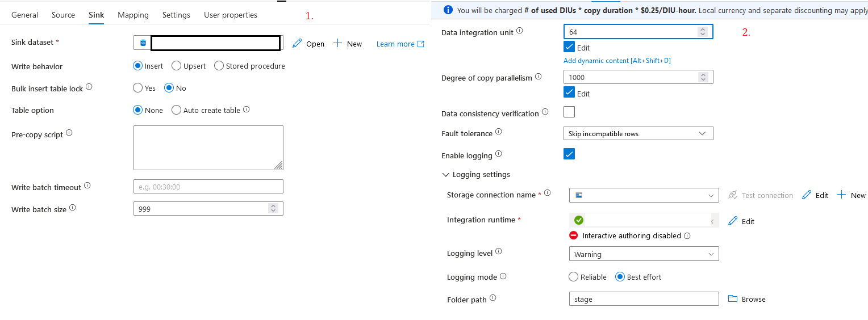Select the Insert write behavior
The height and width of the screenshot is (320, 868).
pyautogui.click(x=137, y=66)
